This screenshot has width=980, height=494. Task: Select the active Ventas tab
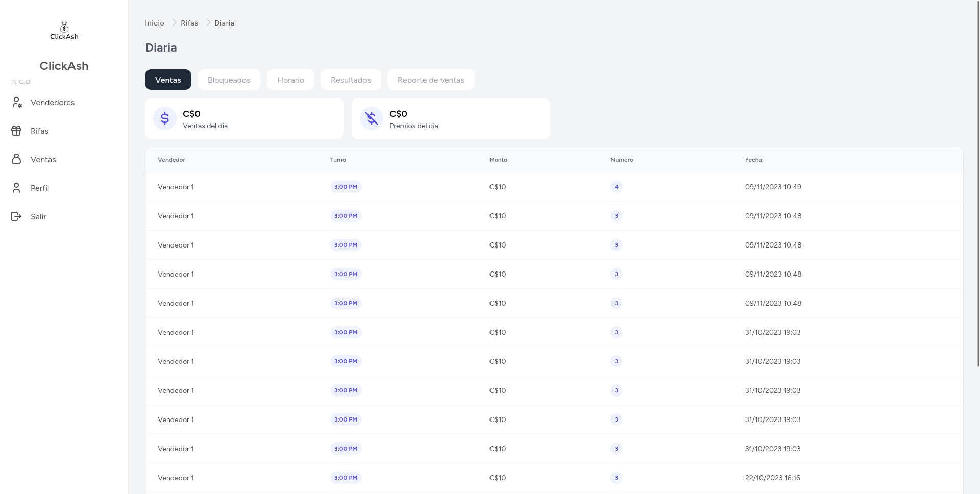(x=168, y=80)
